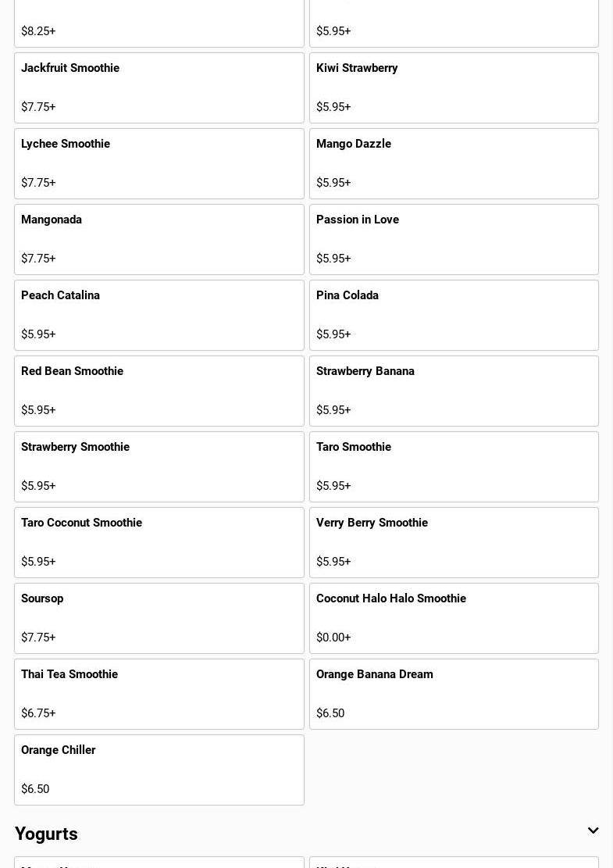Choose the Peach Catalina smoothie
Screen dimensions: 613x868
159,315
